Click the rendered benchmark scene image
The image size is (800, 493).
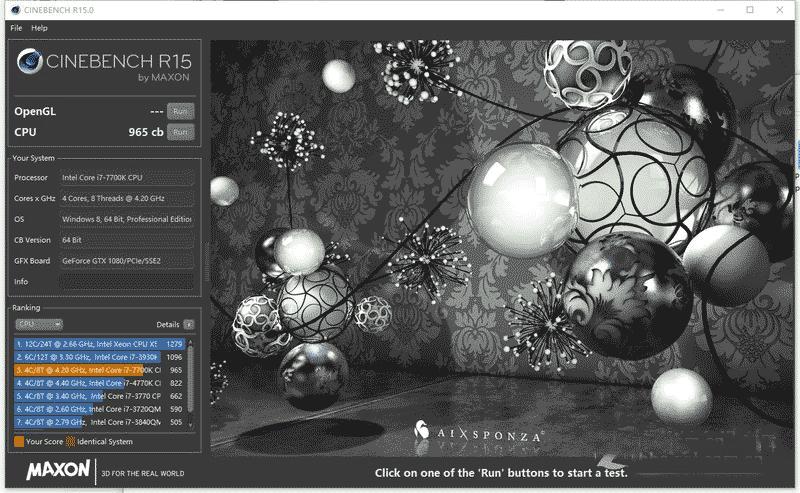[x=502, y=248]
